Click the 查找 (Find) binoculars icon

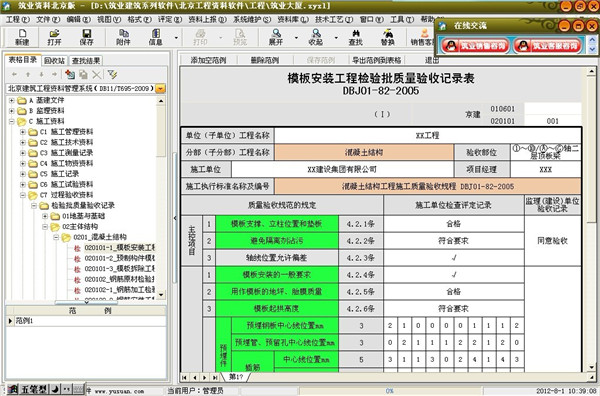[x=355, y=37]
